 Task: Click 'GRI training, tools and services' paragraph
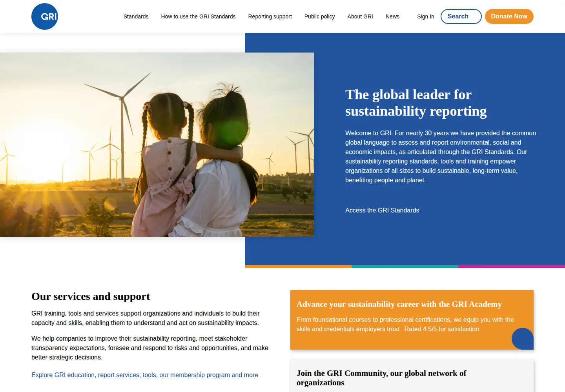coord(146,318)
